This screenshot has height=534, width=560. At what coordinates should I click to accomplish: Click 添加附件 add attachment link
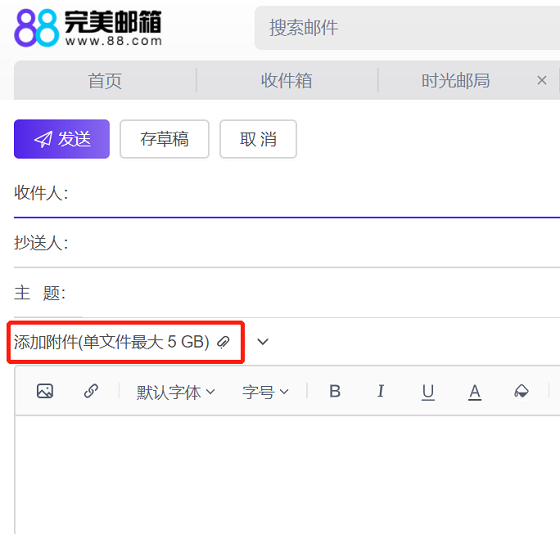click(x=111, y=342)
